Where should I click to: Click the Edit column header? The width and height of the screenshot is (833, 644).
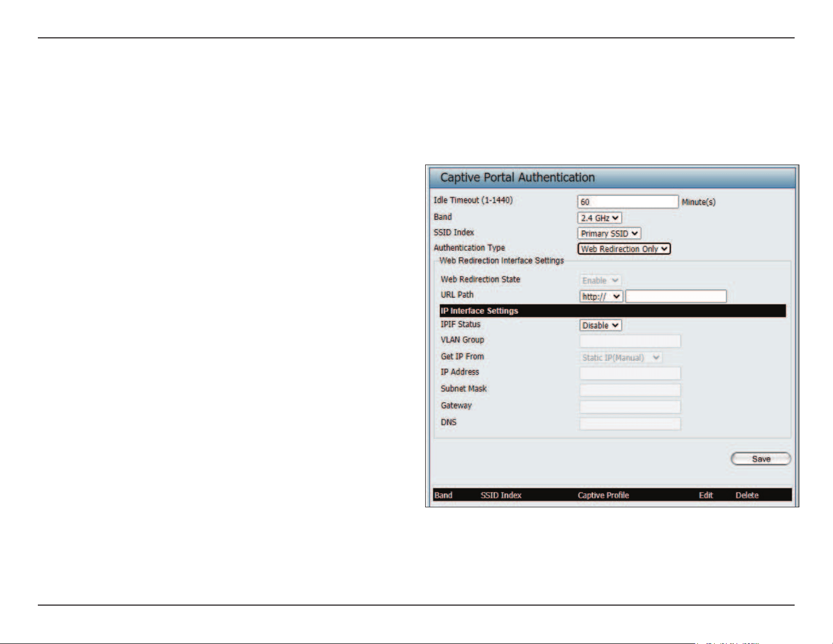click(706, 495)
